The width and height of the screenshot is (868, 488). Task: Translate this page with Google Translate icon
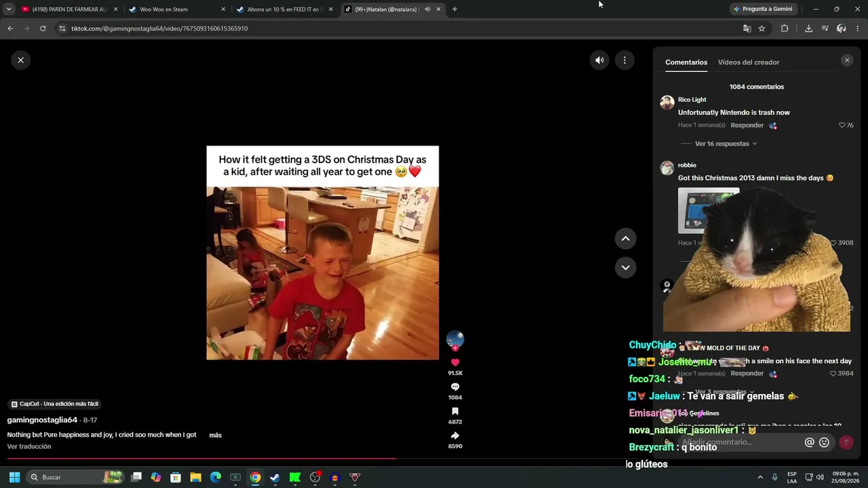tap(747, 28)
